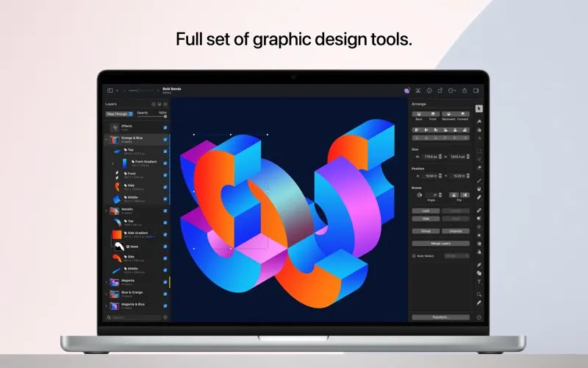Open the sidebar layout dropdown chevron
588x368 pixels.
117,91
